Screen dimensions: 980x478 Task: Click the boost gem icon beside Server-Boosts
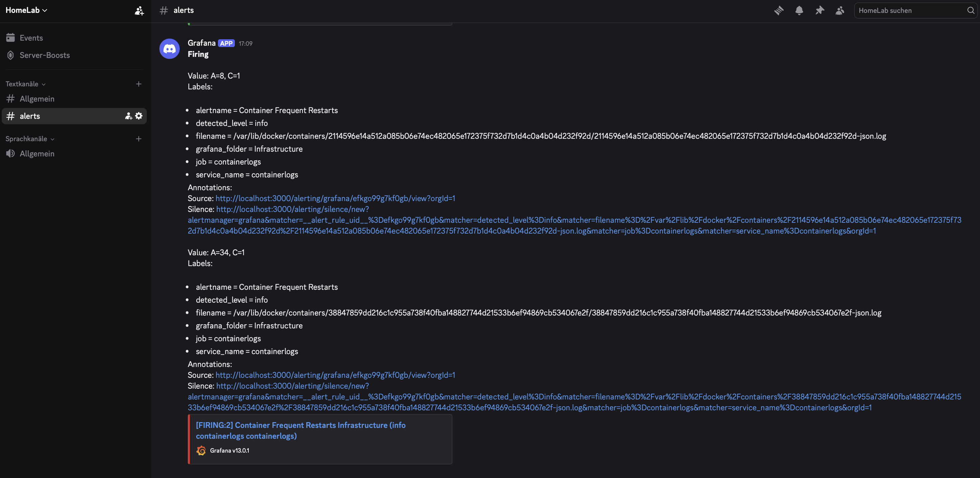10,55
